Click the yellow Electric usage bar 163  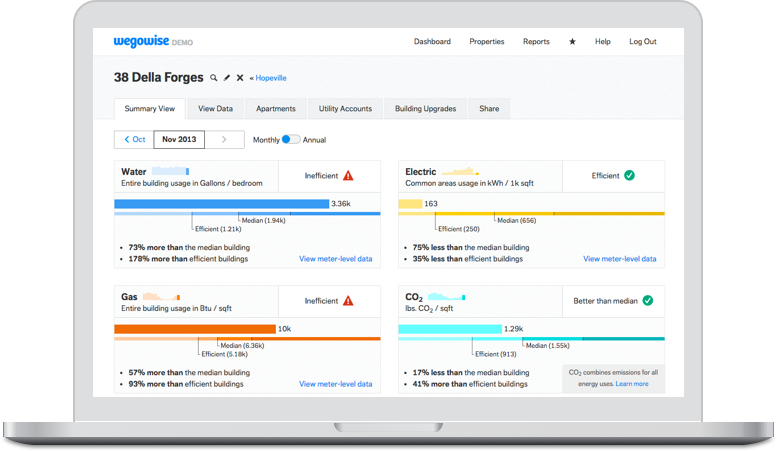pyautogui.click(x=410, y=204)
